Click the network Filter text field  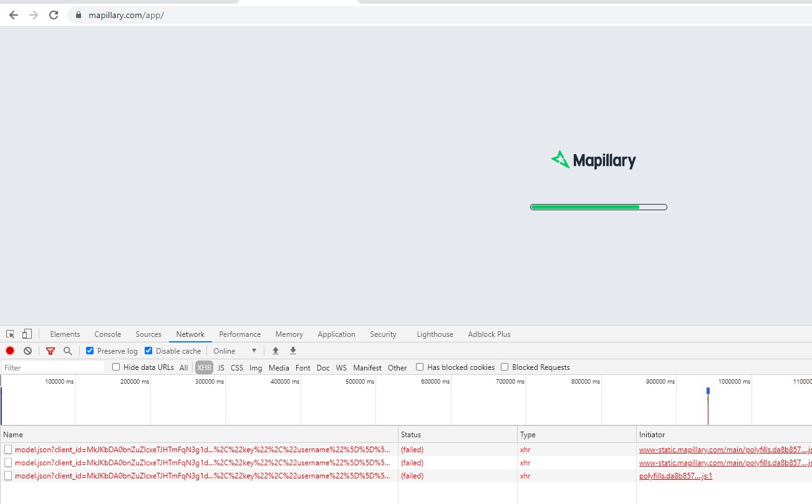(x=53, y=368)
